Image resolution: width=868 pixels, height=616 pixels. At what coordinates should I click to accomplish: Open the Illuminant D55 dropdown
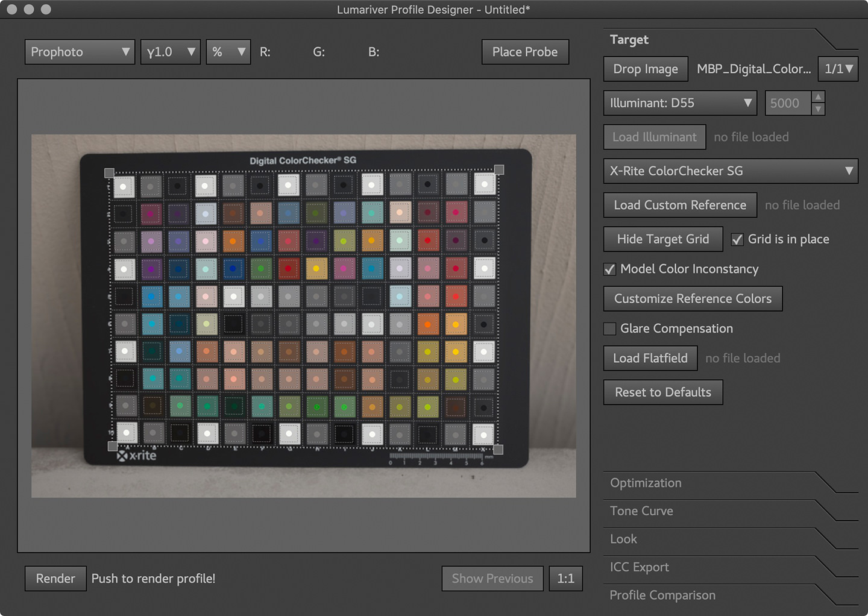tap(680, 103)
